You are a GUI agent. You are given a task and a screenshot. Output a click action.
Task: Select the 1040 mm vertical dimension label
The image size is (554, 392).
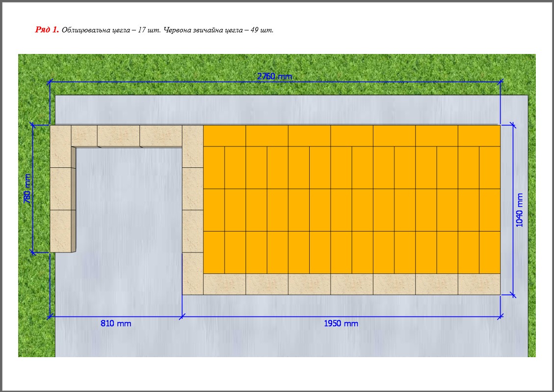click(520, 210)
